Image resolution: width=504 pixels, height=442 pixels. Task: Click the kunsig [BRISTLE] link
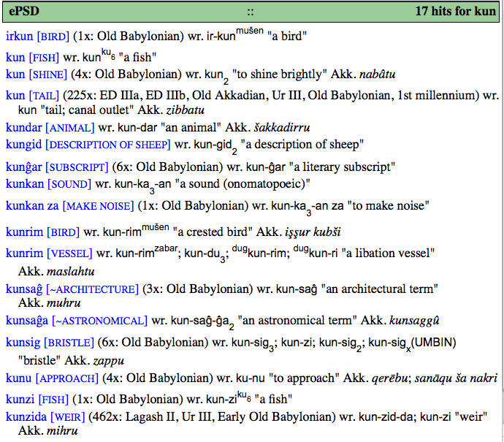(x=50, y=342)
